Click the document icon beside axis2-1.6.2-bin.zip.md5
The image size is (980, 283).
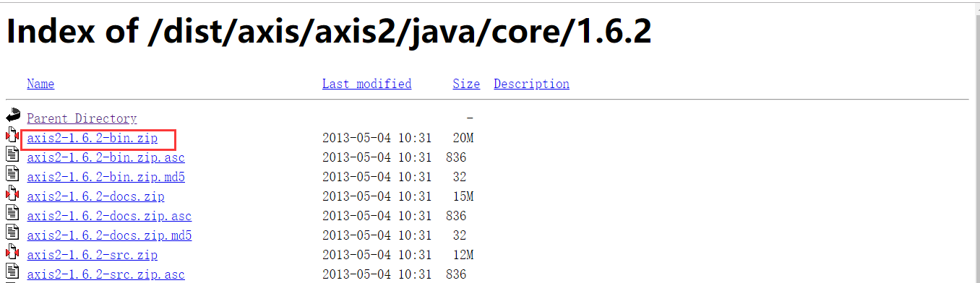(x=12, y=173)
